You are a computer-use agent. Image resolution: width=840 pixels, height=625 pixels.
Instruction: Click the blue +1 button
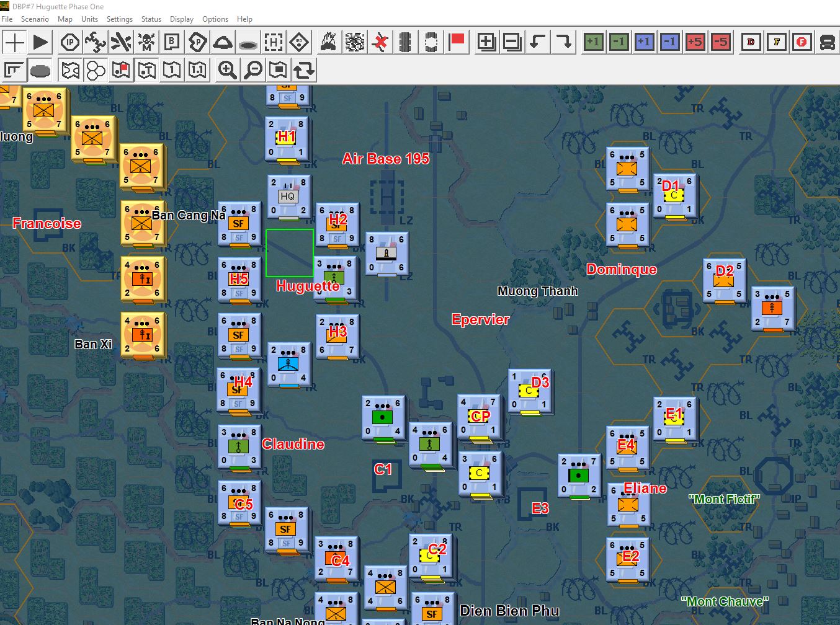644,42
